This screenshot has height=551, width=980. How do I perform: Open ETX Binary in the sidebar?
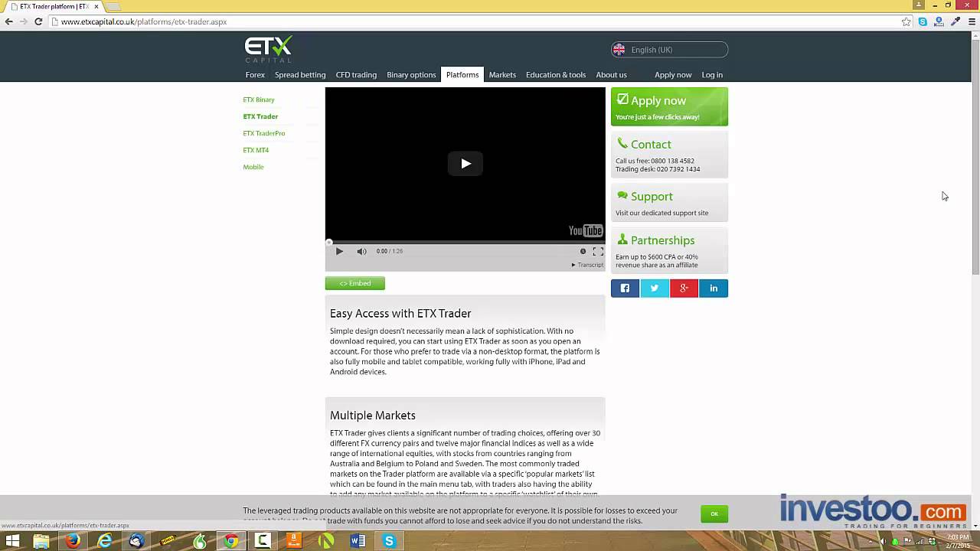point(259,99)
